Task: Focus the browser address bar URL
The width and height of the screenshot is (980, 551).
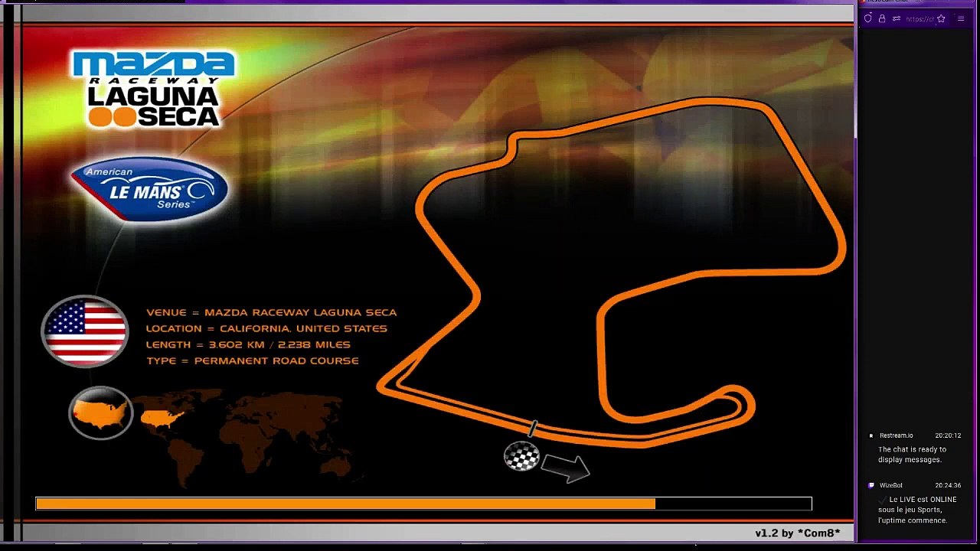Action: pyautogui.click(x=920, y=19)
